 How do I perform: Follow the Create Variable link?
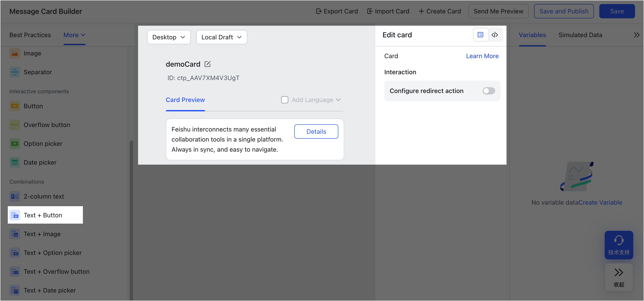[x=600, y=202]
